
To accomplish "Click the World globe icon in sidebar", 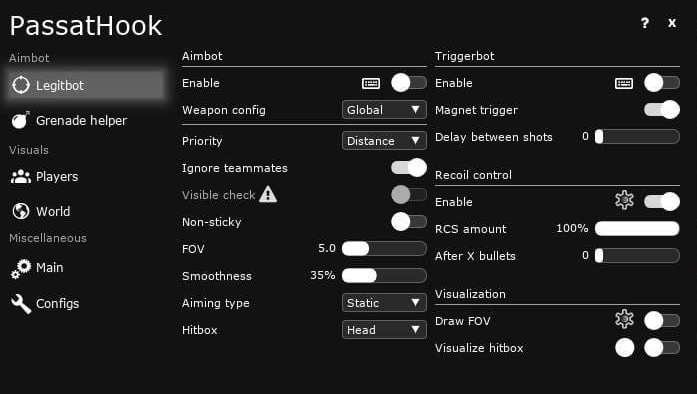I will tap(20, 211).
